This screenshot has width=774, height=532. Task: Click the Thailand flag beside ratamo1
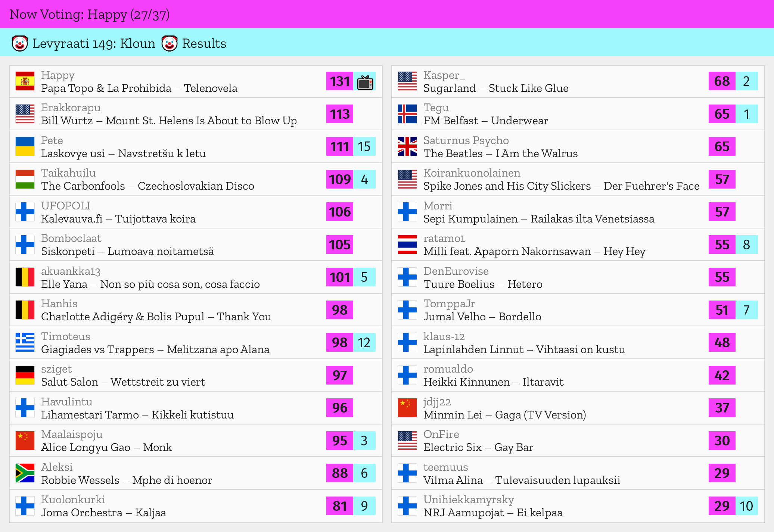(407, 245)
